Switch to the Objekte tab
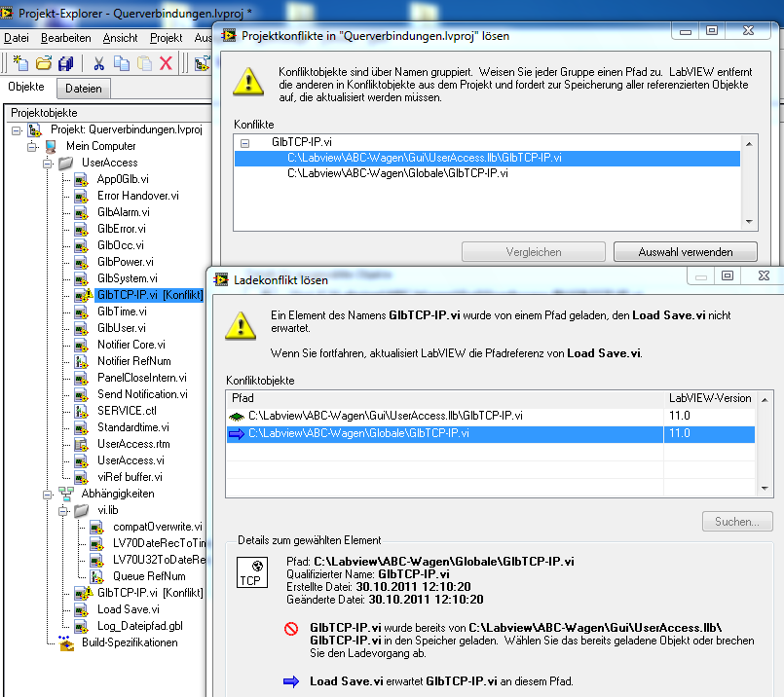The image size is (784, 697). pyautogui.click(x=26, y=87)
